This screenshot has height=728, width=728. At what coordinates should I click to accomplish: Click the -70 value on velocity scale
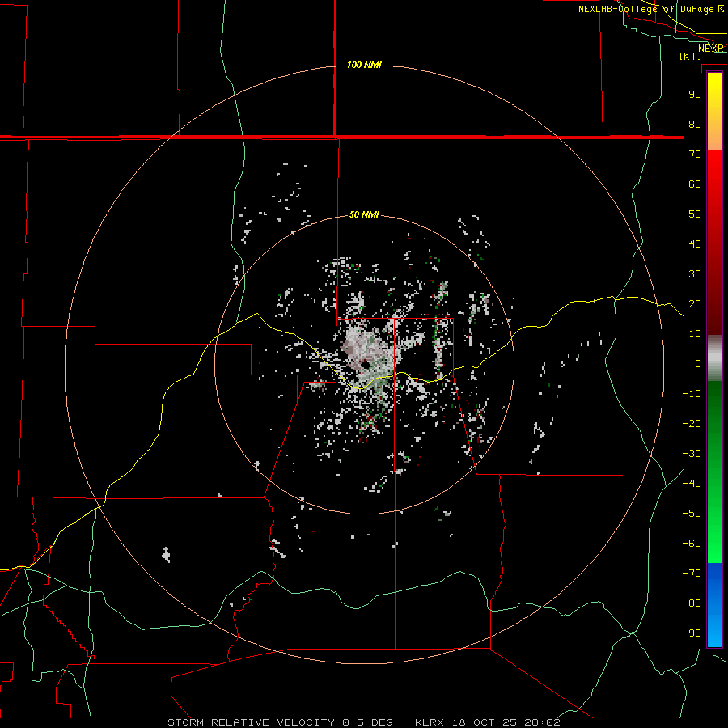pos(692,574)
